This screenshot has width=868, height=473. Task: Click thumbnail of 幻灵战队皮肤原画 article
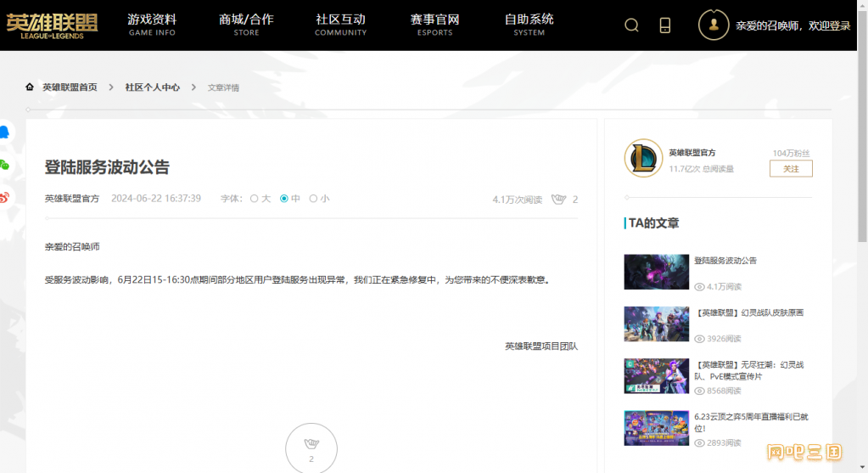[657, 324]
